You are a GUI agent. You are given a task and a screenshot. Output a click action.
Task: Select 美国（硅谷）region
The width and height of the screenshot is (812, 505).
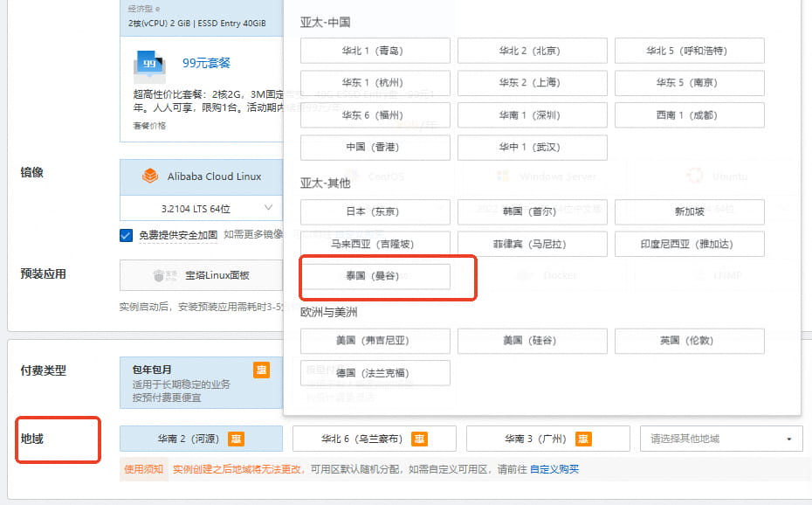(532, 341)
